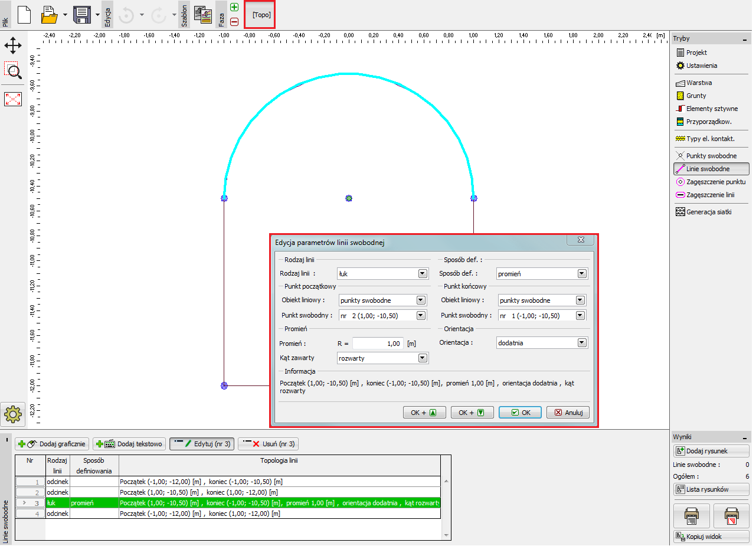Open a file with the folder icon
The height and width of the screenshot is (546, 756).
(50, 15)
